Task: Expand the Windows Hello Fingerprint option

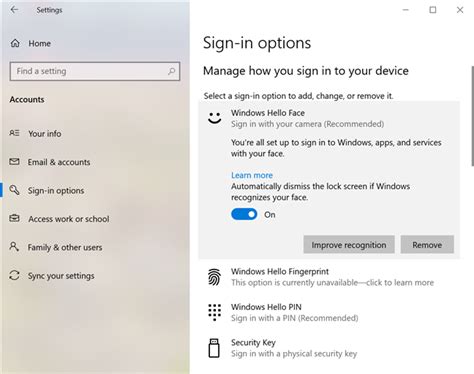Action: pos(329,277)
